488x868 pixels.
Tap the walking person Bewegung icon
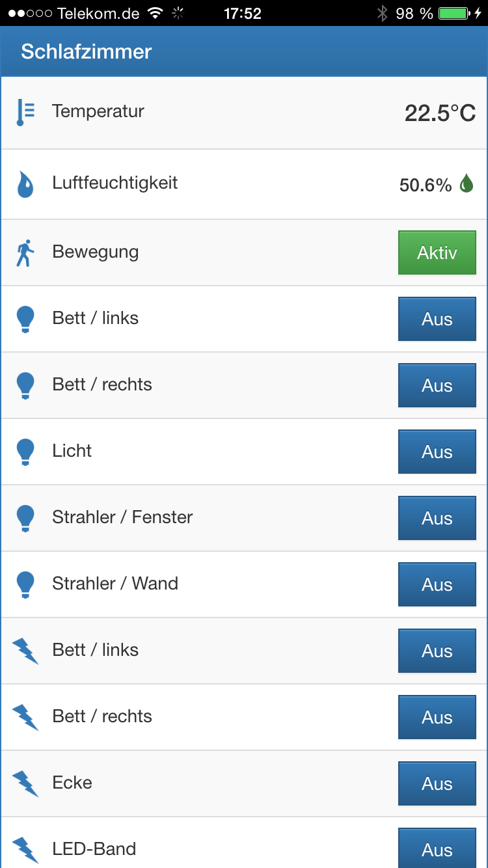pos(25,253)
